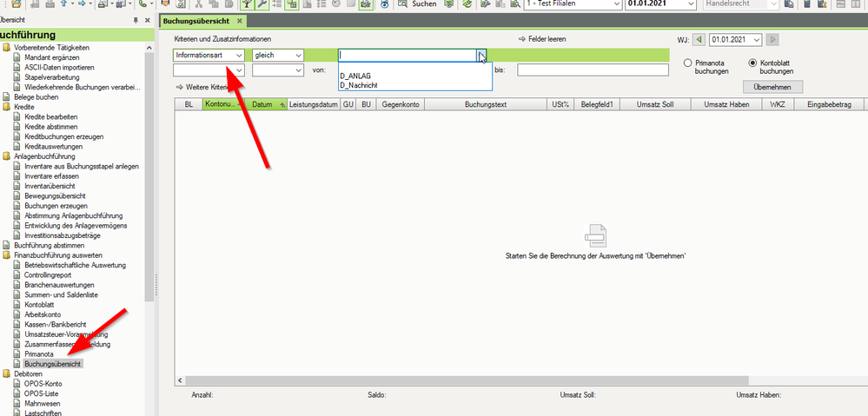Close the Übersicht side panel
Viewport: 868px width, 416px height.
tap(148, 20)
